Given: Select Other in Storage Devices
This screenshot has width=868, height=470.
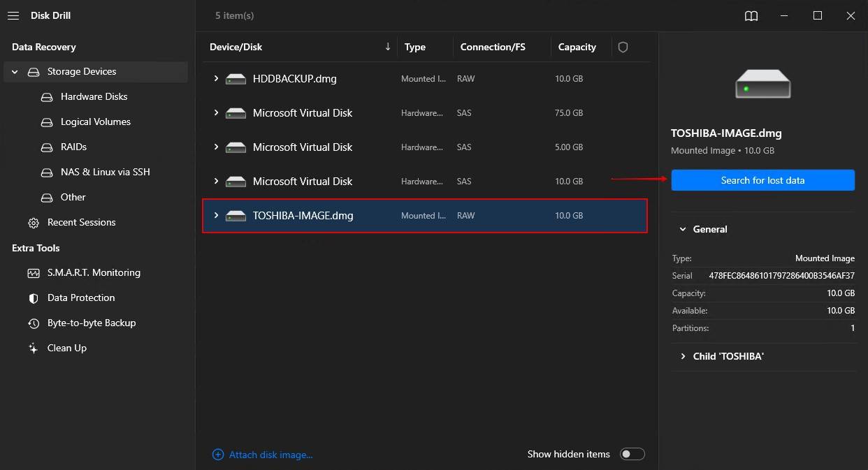Looking at the screenshot, I should 73,197.
